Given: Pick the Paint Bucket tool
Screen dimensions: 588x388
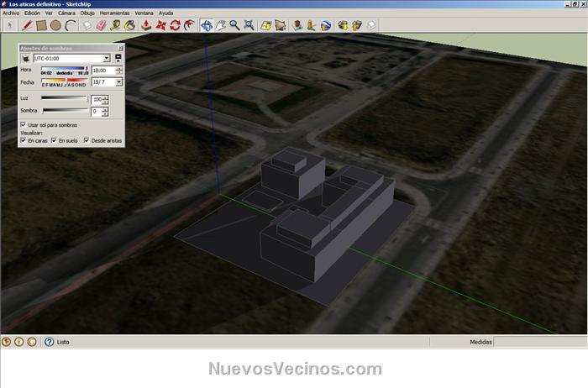Looking at the screenshot, I should coord(129,25).
